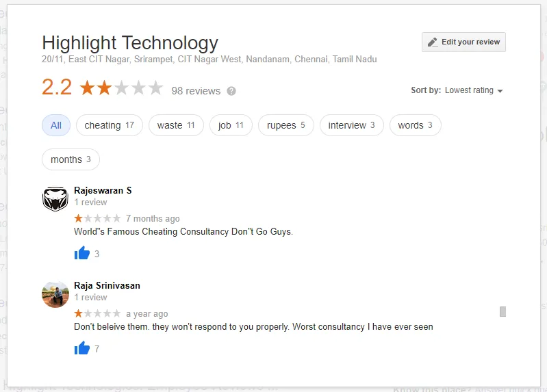Screen dimensions: 547x392
Task: Filter reviews by the waste keyword
Action: (176, 125)
